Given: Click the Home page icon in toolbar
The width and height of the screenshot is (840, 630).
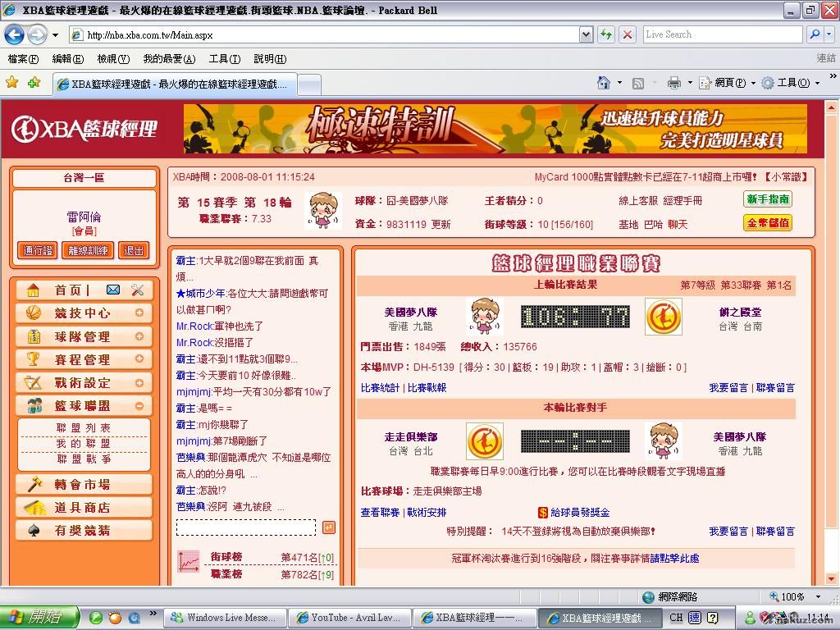Looking at the screenshot, I should pos(604,83).
